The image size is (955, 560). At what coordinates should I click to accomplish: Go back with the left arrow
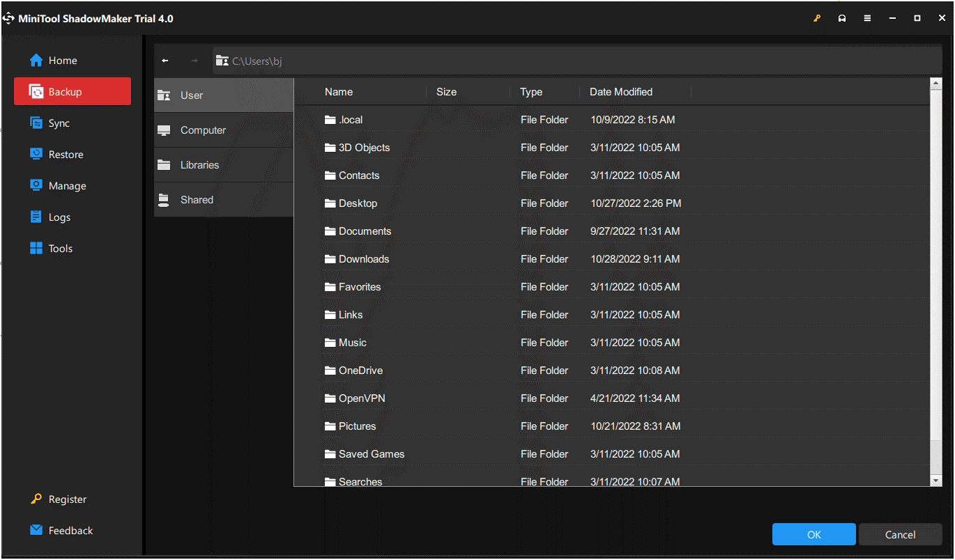pos(165,61)
